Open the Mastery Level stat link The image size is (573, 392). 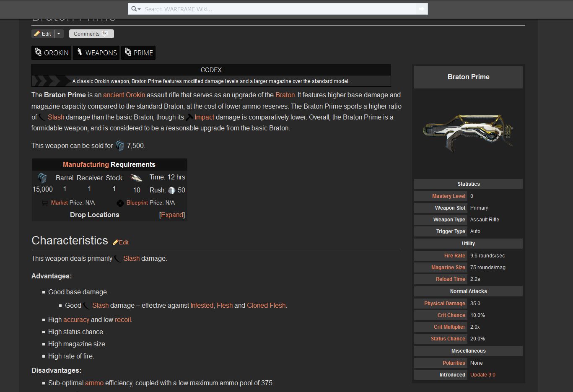point(449,196)
